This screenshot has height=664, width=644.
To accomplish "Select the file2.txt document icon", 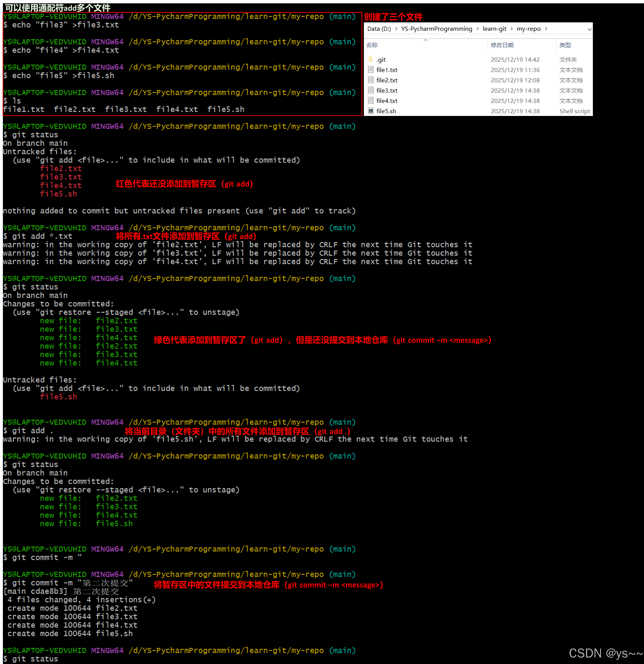I will 371,80.
